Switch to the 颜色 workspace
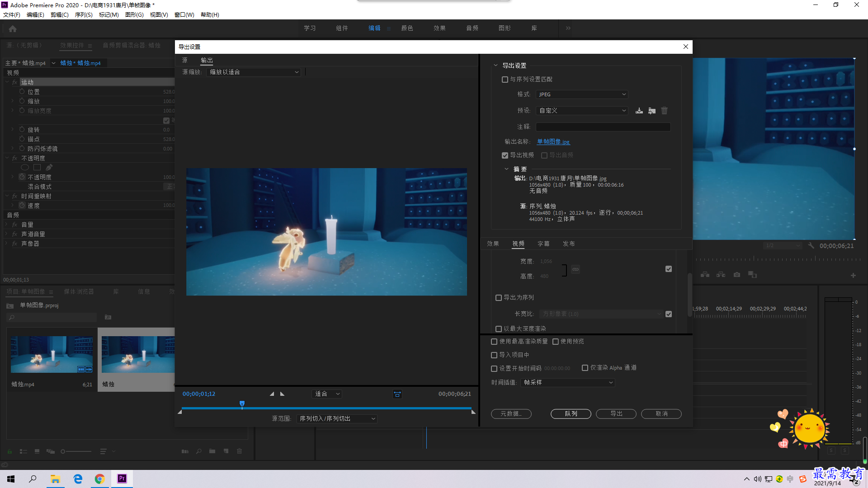Screen dimensions: 868x488 pyautogui.click(x=407, y=28)
